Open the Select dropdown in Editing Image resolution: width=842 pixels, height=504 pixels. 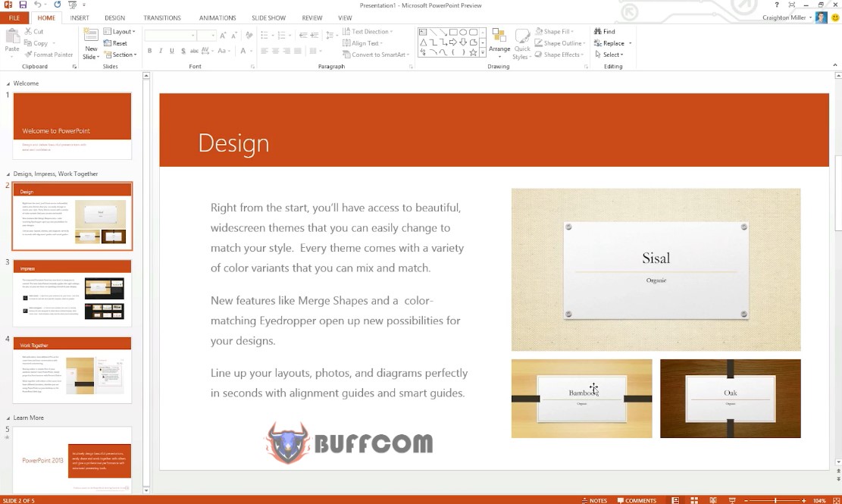pos(609,55)
